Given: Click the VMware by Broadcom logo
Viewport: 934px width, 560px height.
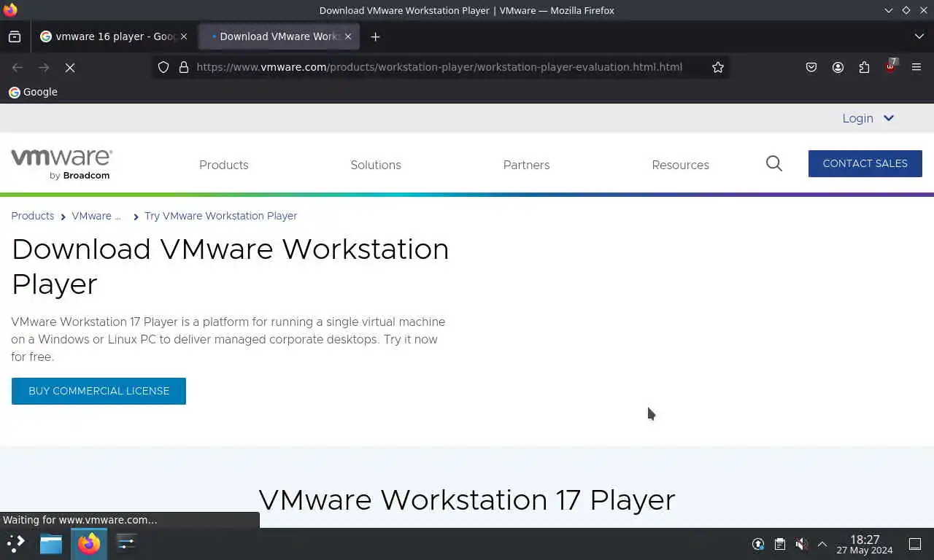Looking at the screenshot, I should [x=61, y=164].
